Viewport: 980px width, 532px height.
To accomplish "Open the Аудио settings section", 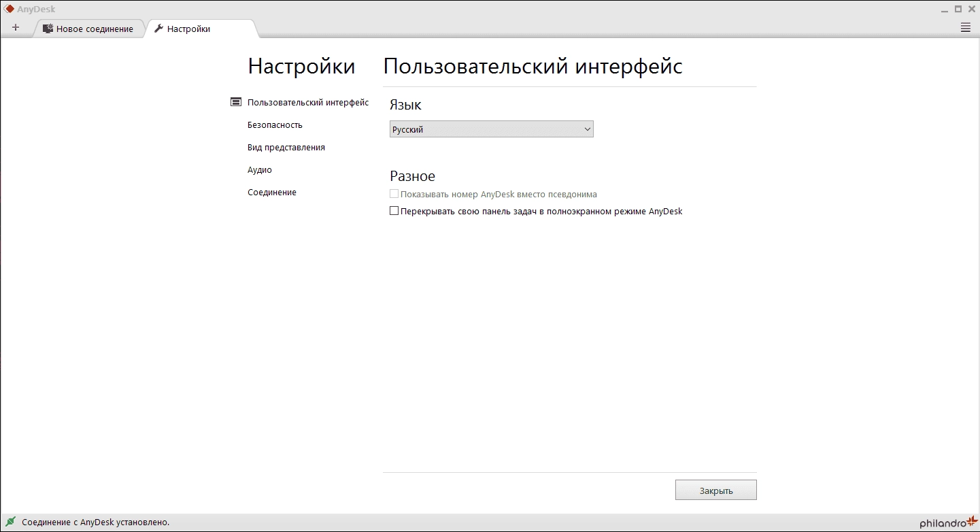I will click(260, 170).
